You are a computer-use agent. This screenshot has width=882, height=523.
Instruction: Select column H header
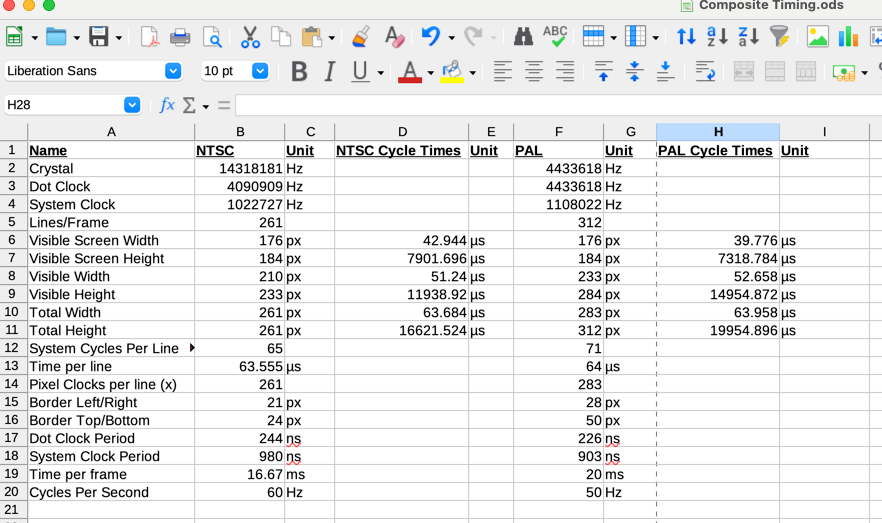click(x=717, y=132)
